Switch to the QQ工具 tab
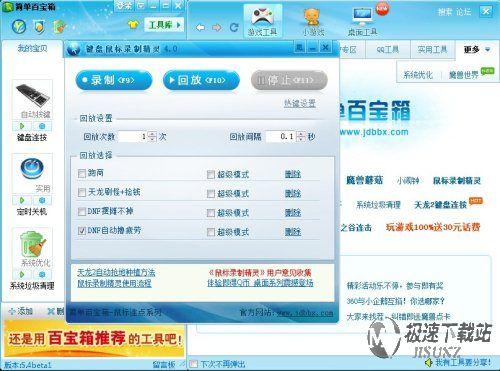500x371 pixels. pos(388,50)
